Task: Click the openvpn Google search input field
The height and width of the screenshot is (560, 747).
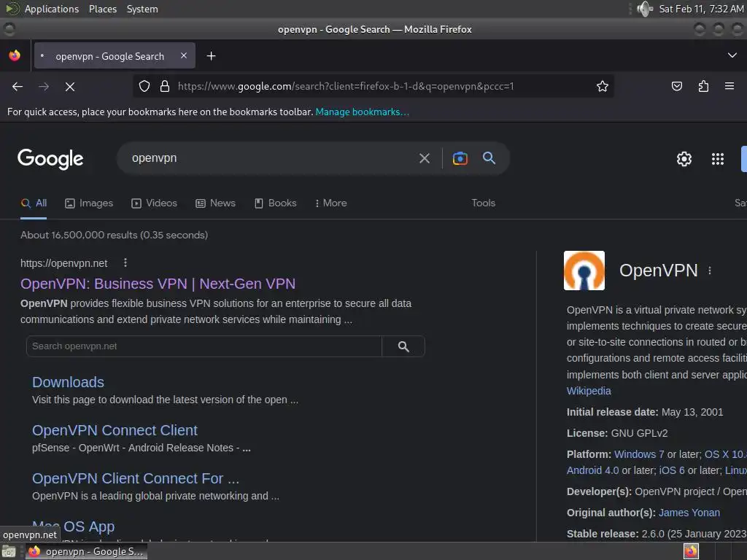Action: [269, 158]
